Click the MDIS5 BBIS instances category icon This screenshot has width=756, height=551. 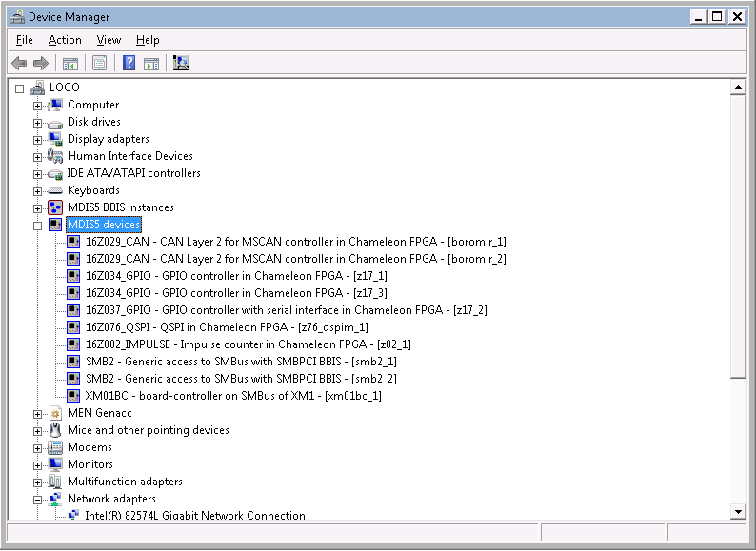pos(55,207)
